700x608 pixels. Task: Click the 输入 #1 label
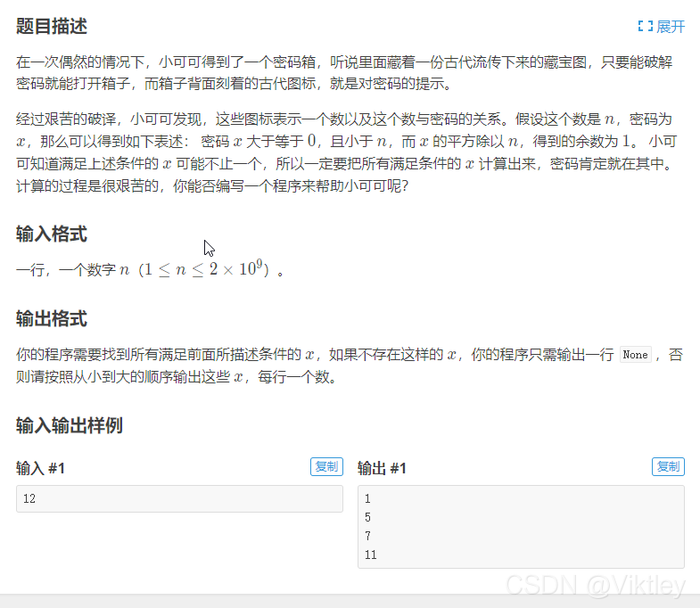coord(41,468)
